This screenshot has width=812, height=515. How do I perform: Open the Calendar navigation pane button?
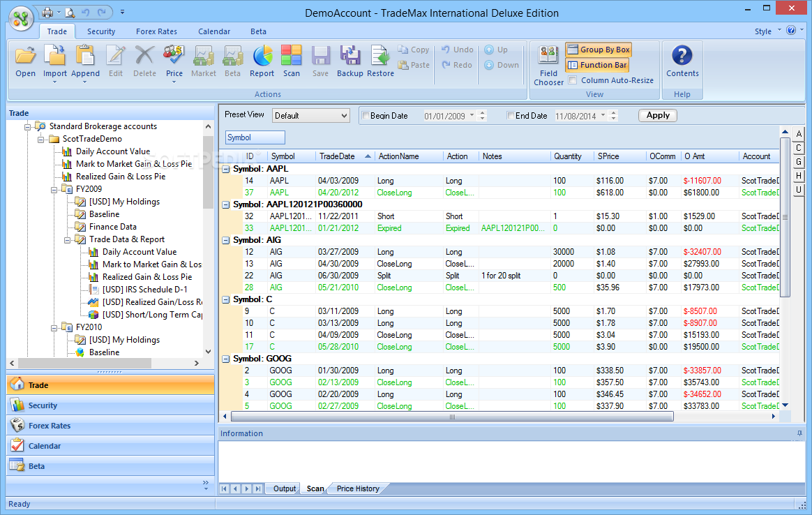coord(110,446)
